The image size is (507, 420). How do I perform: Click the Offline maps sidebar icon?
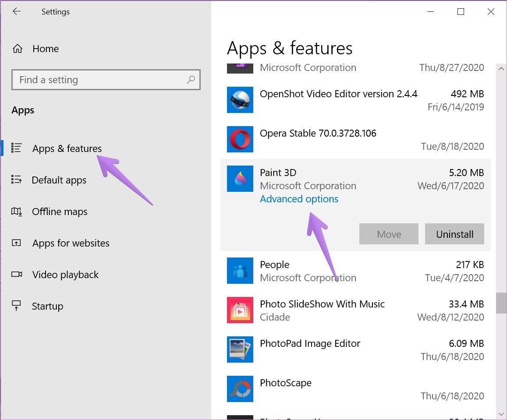pyautogui.click(x=17, y=212)
